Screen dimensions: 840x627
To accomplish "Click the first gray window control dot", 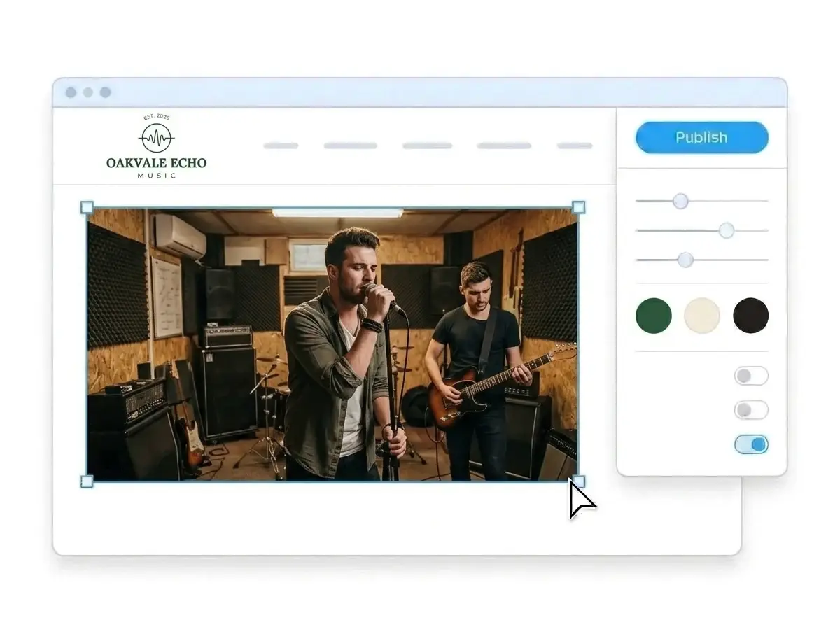I will pyautogui.click(x=71, y=92).
